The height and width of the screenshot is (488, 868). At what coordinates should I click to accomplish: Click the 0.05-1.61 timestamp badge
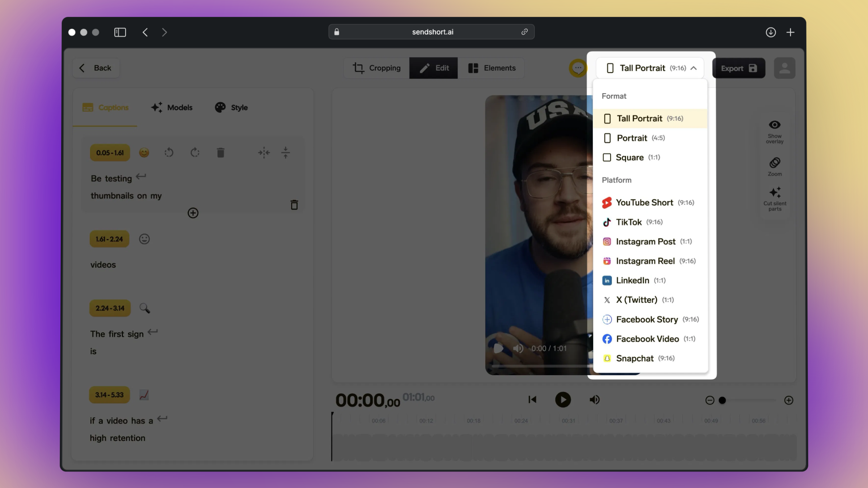pos(110,153)
